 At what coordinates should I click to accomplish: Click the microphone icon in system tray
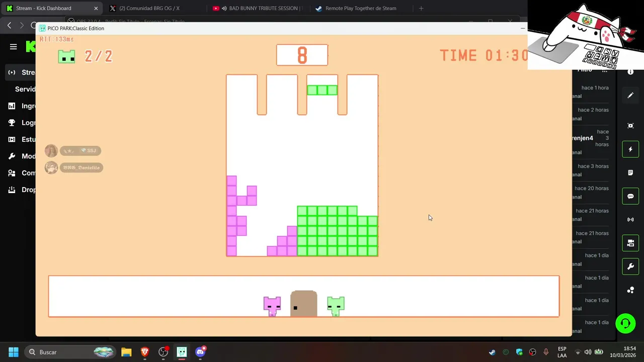click(546, 352)
